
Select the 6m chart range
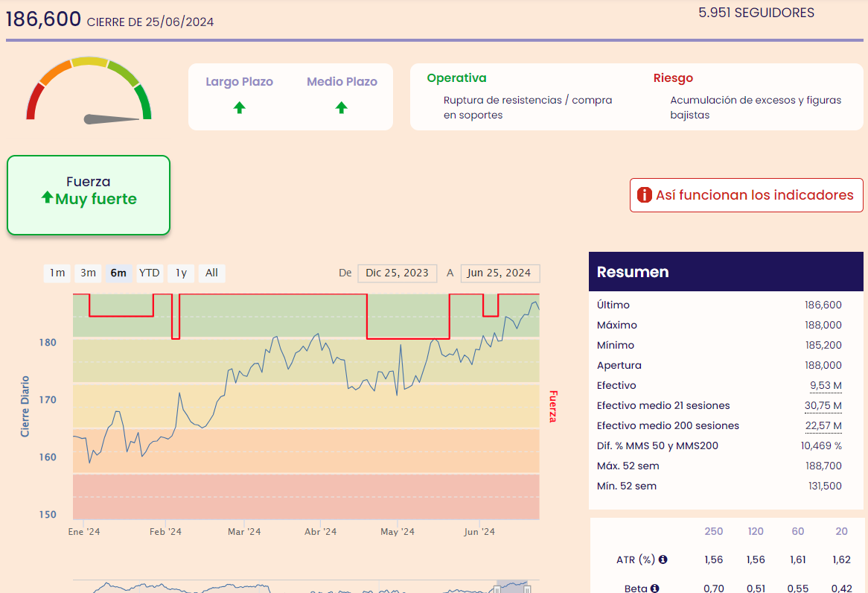click(x=118, y=273)
